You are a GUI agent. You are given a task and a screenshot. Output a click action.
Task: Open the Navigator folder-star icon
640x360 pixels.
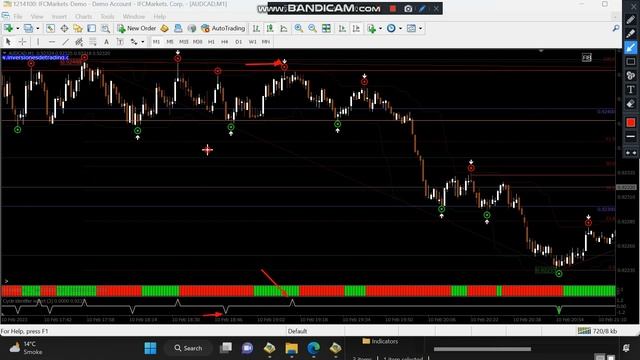point(78,28)
